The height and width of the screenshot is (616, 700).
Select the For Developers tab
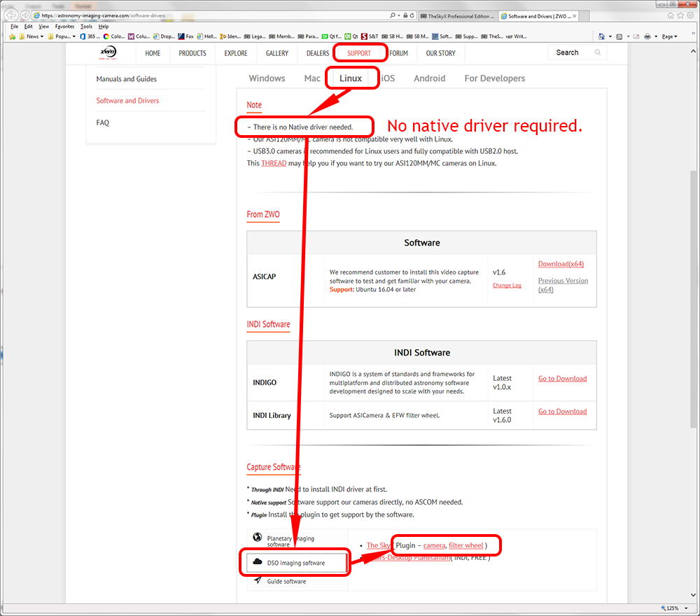coord(495,78)
